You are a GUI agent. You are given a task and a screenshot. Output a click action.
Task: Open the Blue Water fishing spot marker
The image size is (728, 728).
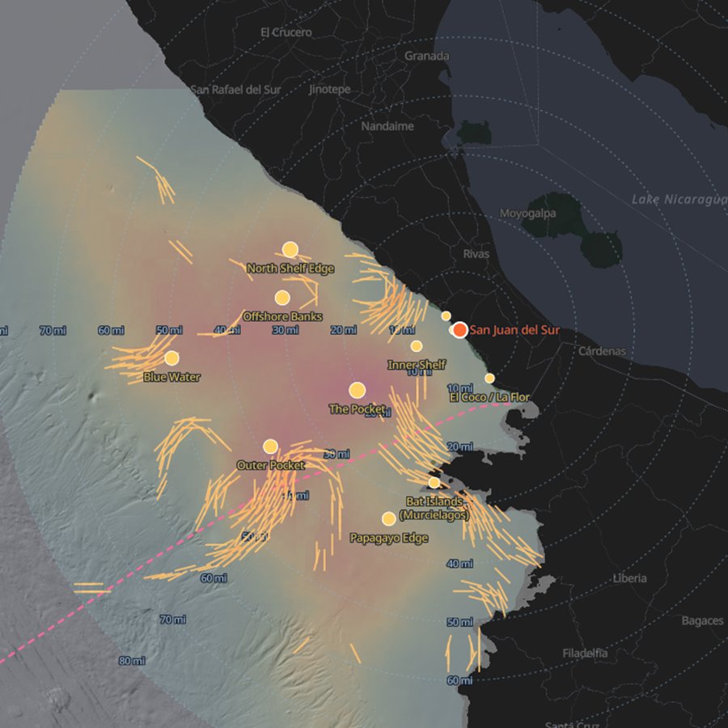coord(171,358)
